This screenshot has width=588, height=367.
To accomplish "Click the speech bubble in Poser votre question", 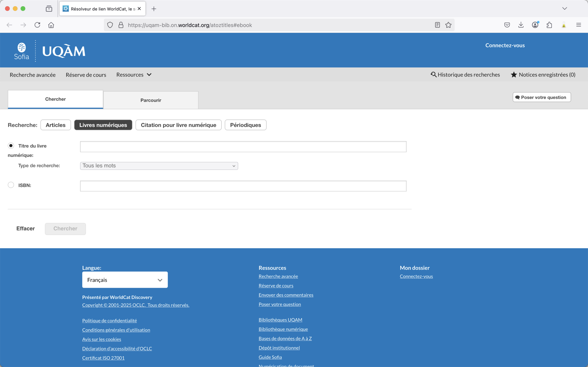I will tap(518, 97).
